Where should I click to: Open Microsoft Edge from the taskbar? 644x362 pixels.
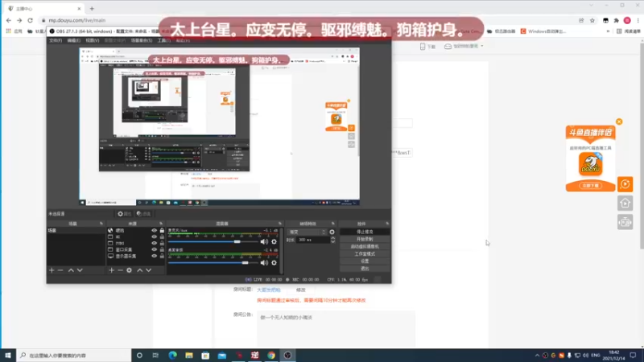pyautogui.click(x=172, y=356)
